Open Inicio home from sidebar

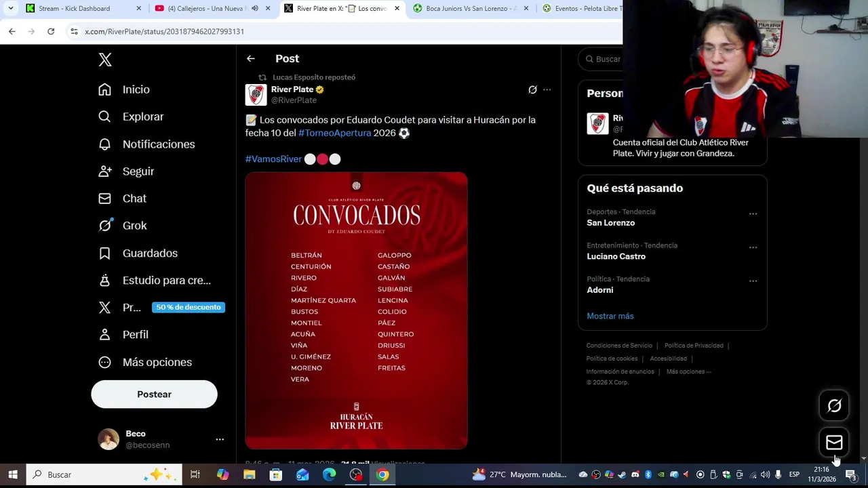[123, 89]
